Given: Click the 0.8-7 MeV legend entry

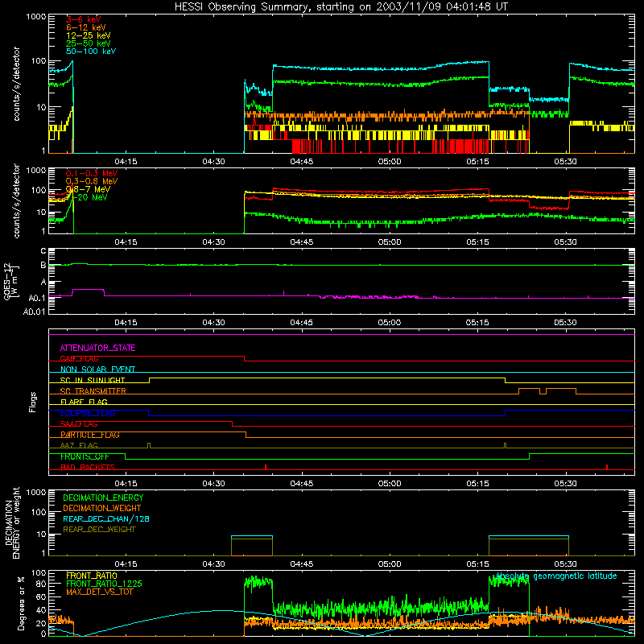Looking at the screenshot, I should tap(88, 189).
